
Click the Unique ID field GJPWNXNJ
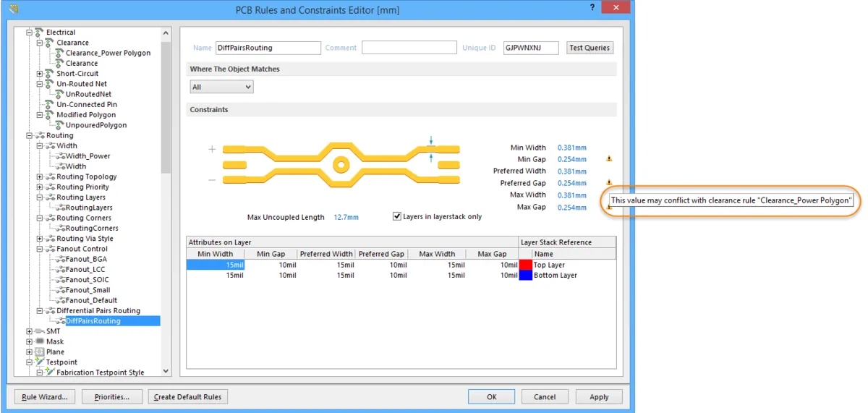[531, 48]
